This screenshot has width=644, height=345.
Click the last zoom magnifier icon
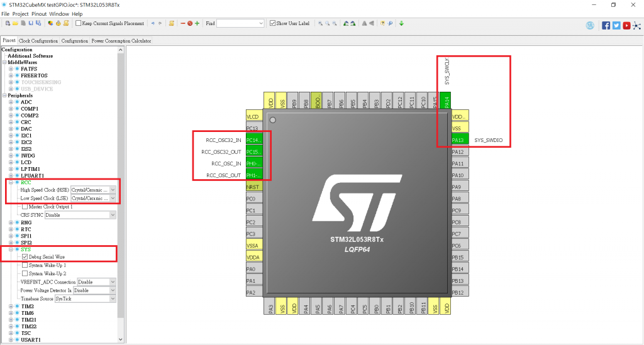coord(335,23)
